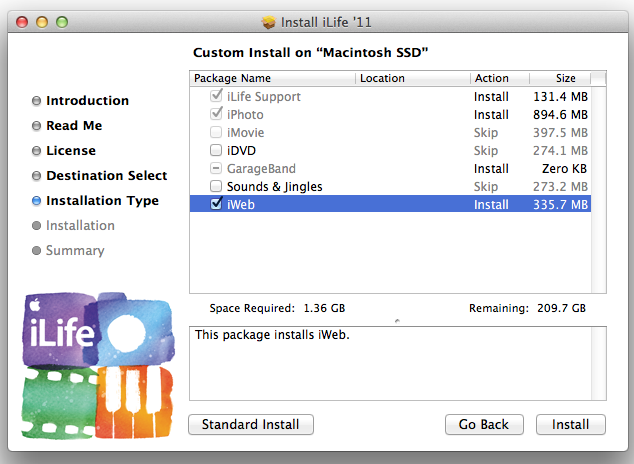The image size is (634, 464).
Task: Tick the Sounds & Jingles checkbox
Action: pyautogui.click(x=216, y=186)
